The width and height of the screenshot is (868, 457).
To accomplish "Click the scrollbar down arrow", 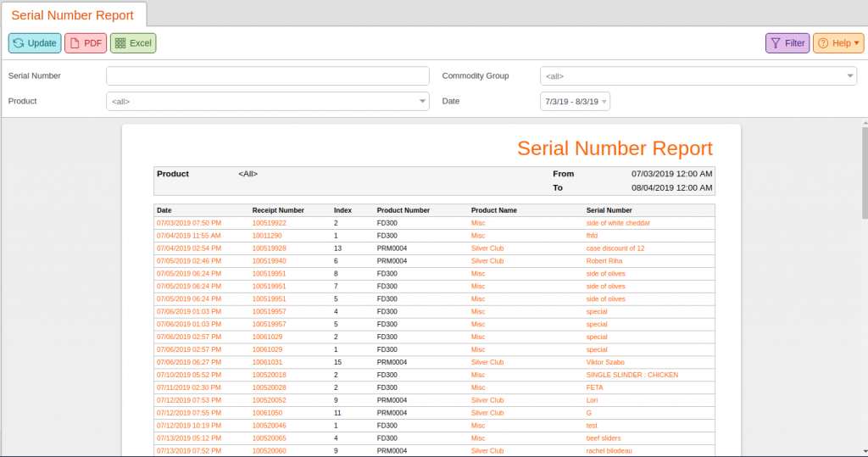I will click(865, 451).
